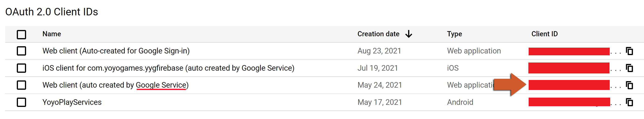This screenshot has width=644, height=119.
Task: Sort by the Creation date column
Action: coord(378,34)
